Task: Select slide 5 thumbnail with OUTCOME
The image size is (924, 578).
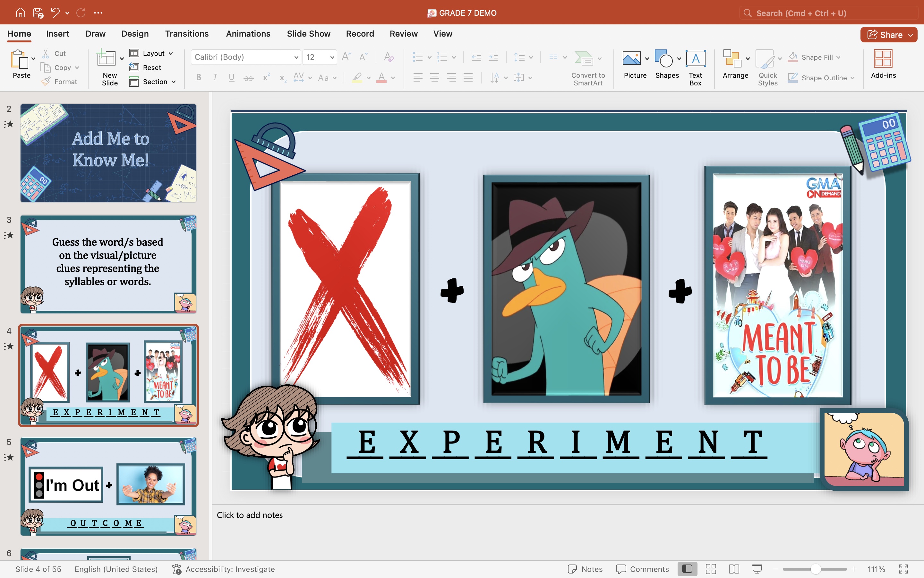Action: pos(108,486)
